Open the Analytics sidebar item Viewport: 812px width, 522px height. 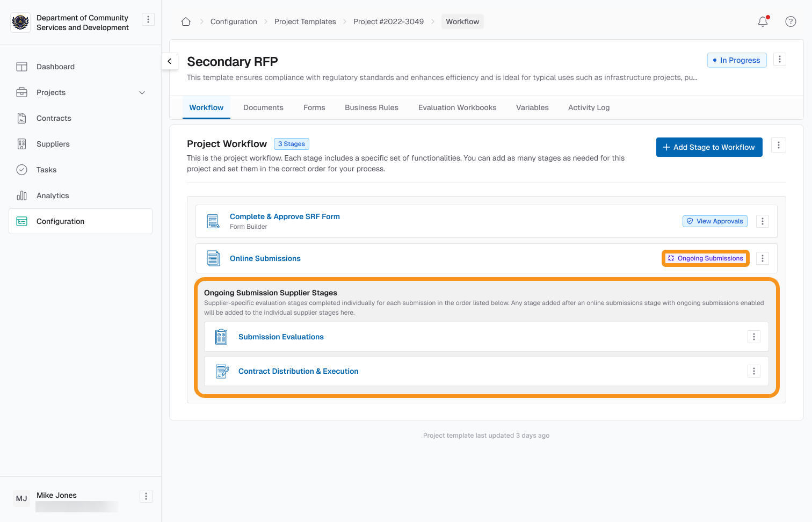[53, 195]
